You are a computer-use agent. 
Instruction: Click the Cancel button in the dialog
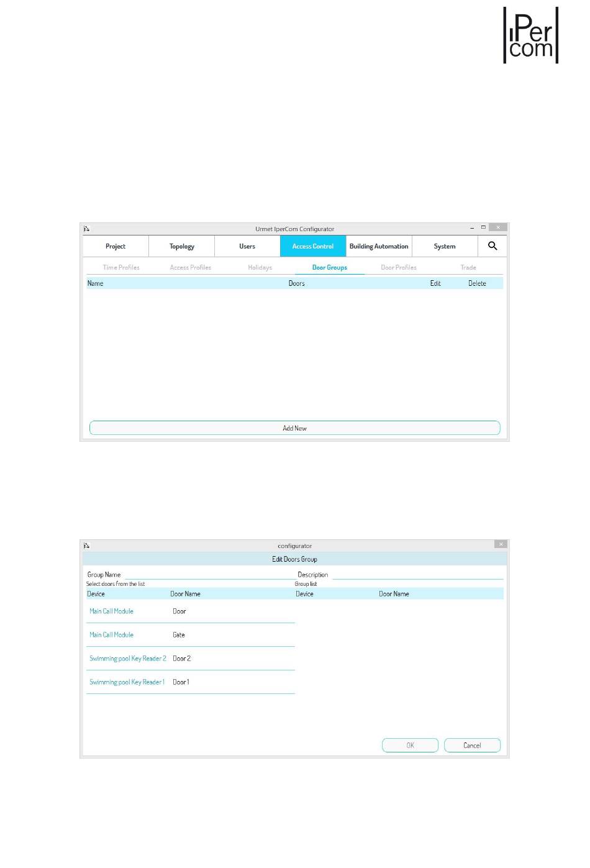click(472, 745)
